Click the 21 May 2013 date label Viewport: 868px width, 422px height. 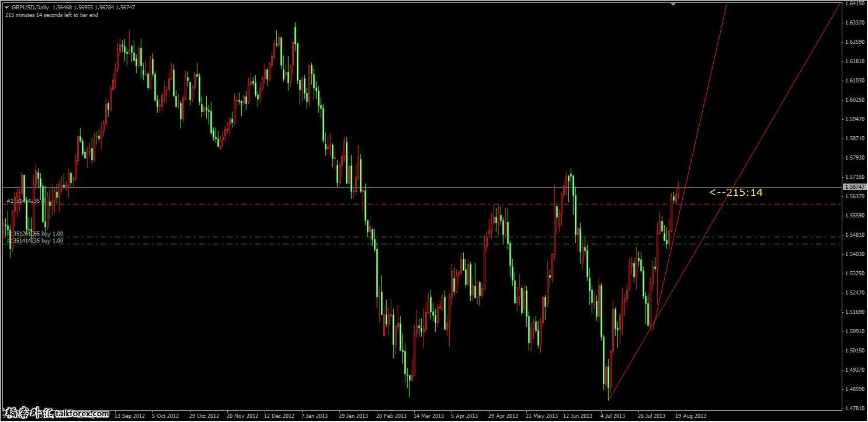(x=541, y=417)
